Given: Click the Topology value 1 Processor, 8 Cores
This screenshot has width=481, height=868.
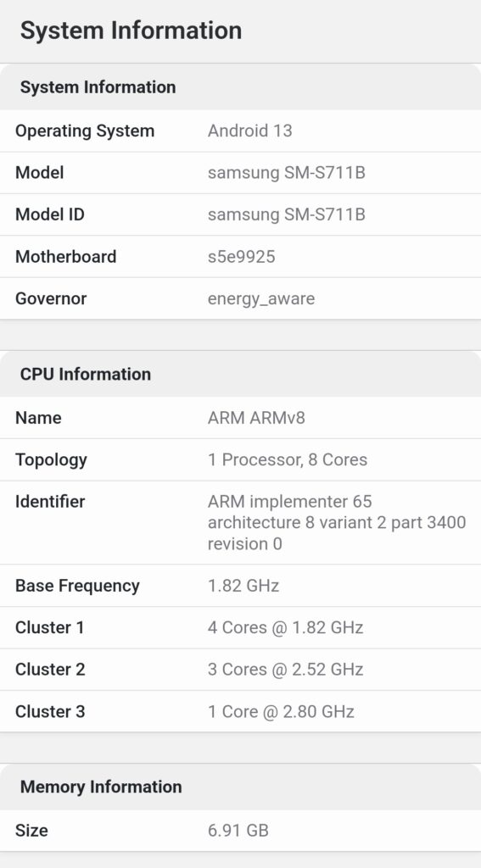Looking at the screenshot, I should pos(288,460).
